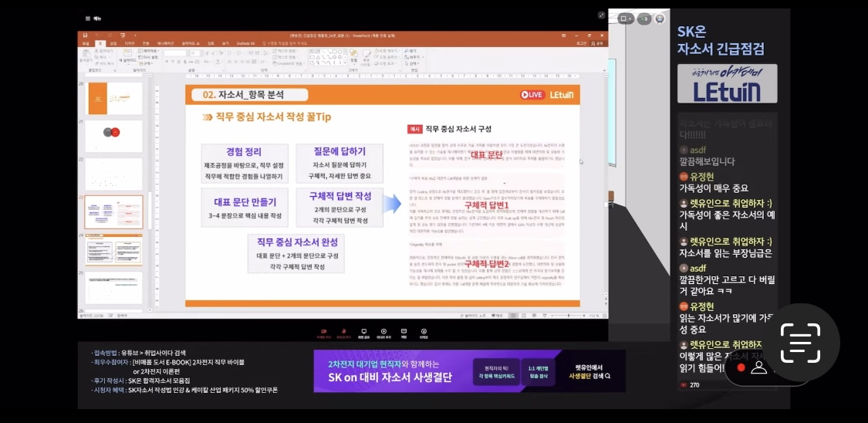868x423 pixels.
Task: Click the 질문에 답하기 box on slide
Action: (x=339, y=164)
